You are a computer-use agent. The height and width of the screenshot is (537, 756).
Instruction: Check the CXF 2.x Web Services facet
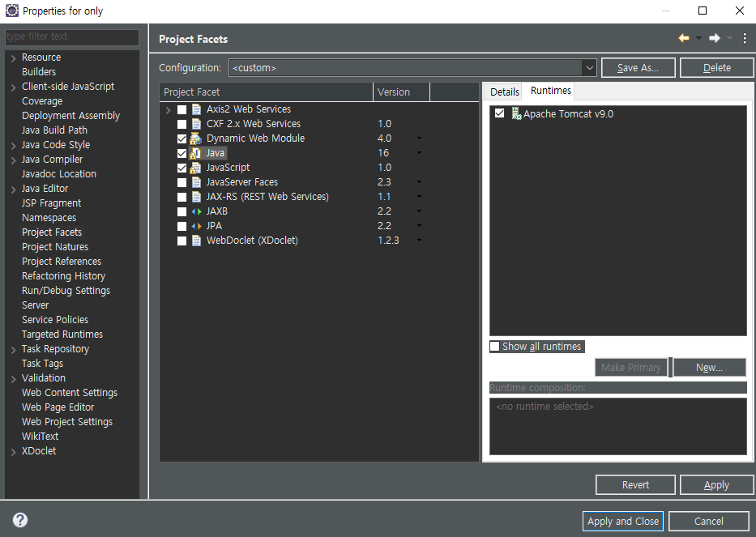click(x=182, y=125)
